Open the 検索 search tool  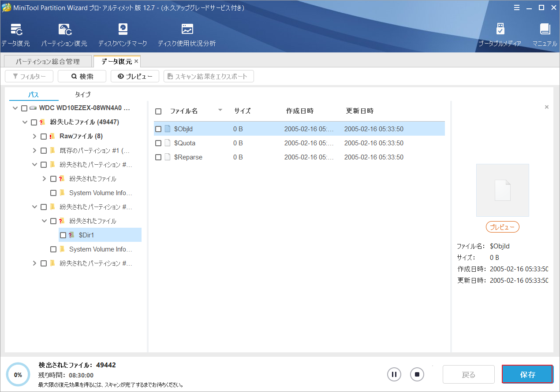point(82,76)
